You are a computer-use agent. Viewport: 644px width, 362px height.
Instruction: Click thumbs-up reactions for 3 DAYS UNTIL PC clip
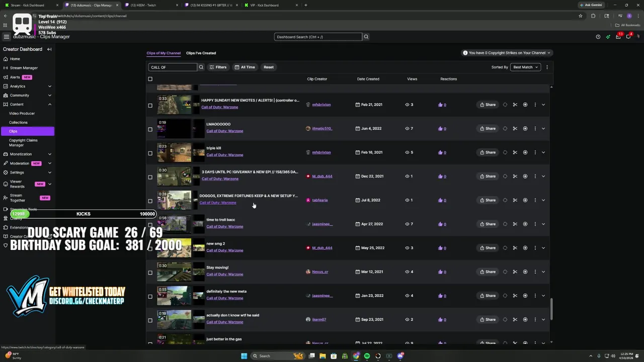pos(442,176)
